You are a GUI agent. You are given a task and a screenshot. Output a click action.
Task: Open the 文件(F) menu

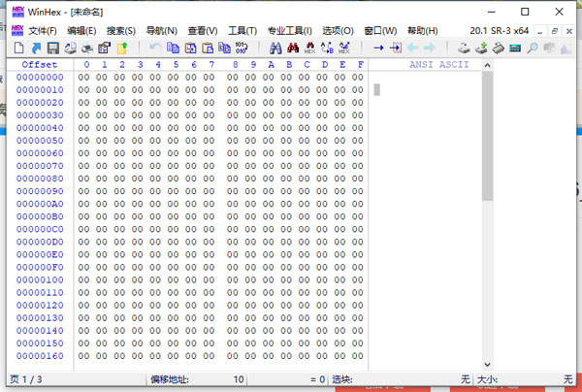43,30
